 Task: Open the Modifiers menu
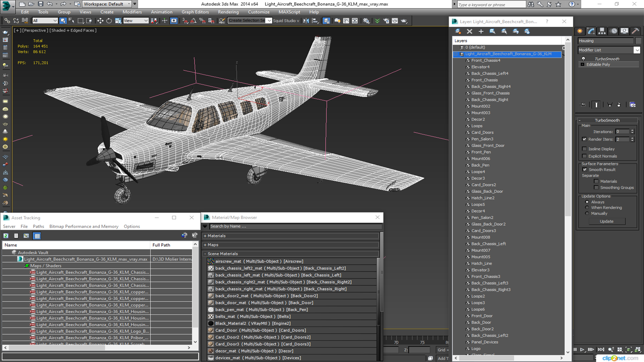[x=132, y=12]
